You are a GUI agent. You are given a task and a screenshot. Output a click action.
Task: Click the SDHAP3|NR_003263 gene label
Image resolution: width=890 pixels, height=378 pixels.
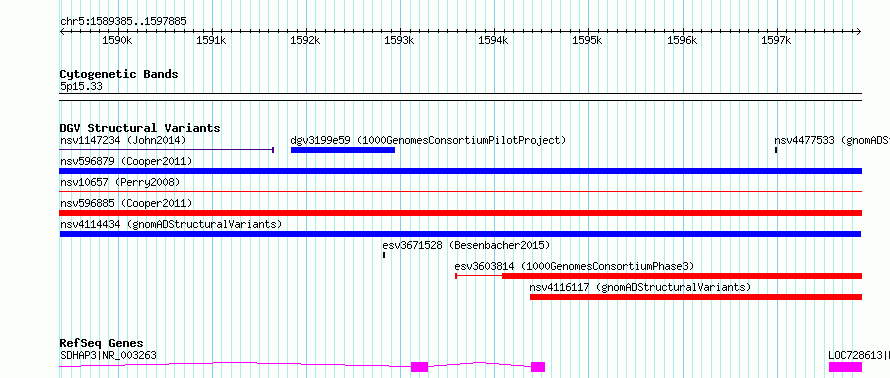pos(108,355)
